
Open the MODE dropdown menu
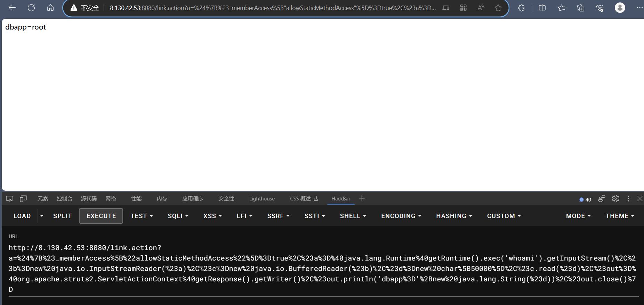(x=578, y=216)
